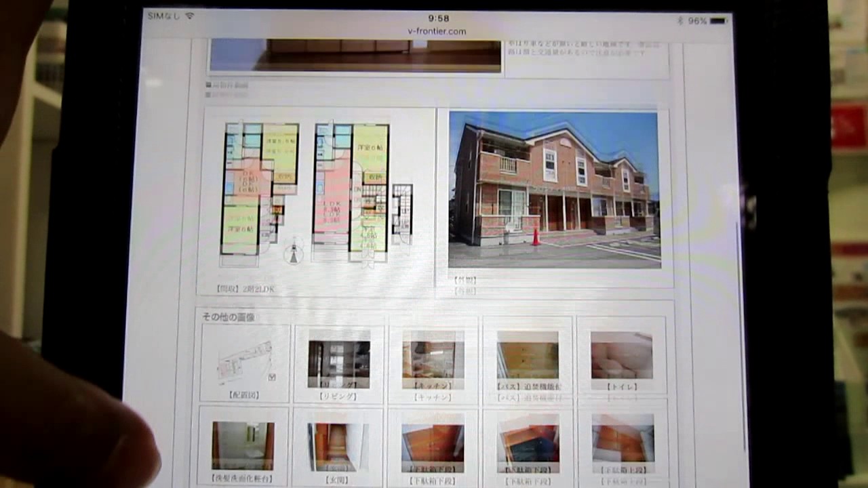Tap the その他の画像 heading
The width and height of the screenshot is (868, 488).
[228, 317]
